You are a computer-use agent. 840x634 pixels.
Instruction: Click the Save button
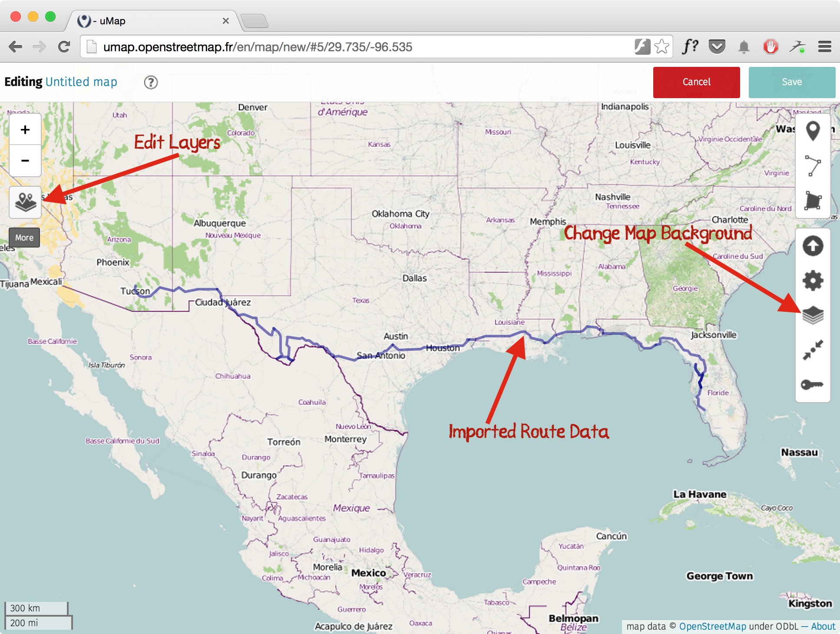tap(792, 82)
